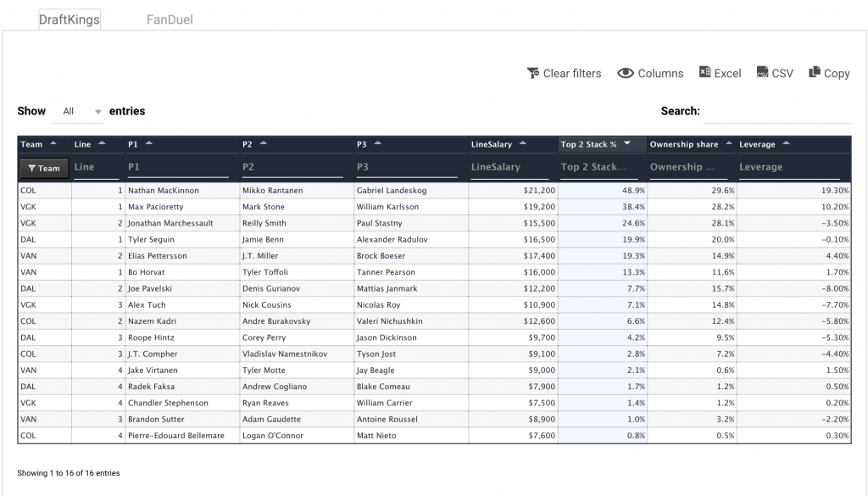The image size is (868, 496).
Task: Select the Brandon Sutter cell
Action: (182, 419)
